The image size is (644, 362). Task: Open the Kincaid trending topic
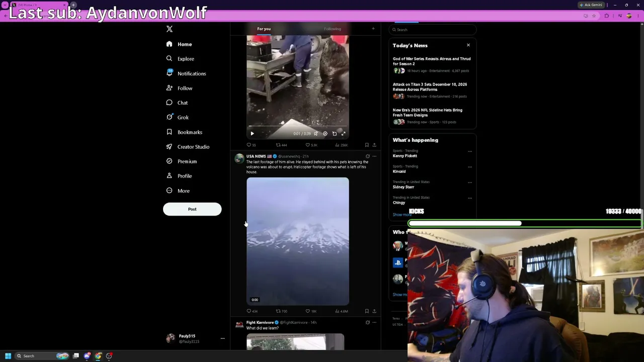pyautogui.click(x=399, y=171)
